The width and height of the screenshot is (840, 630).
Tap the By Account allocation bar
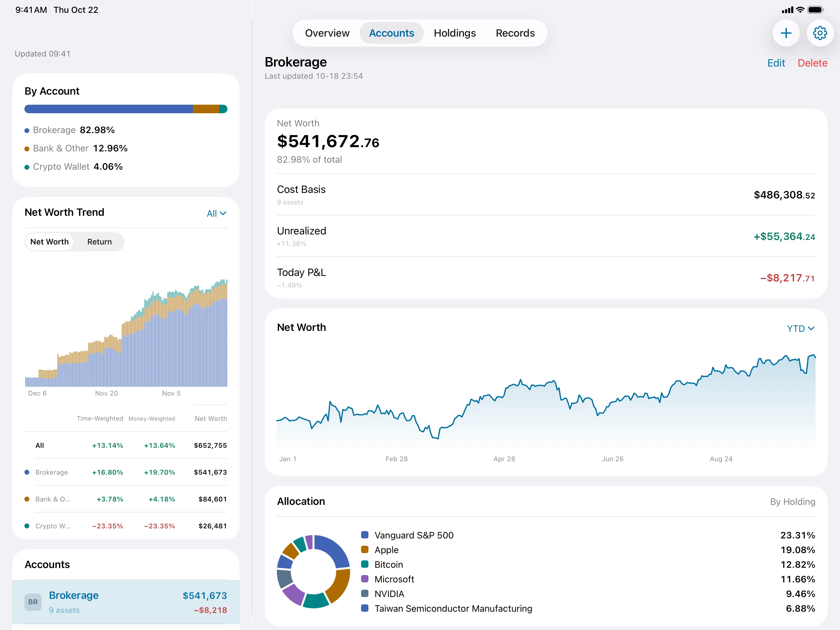point(126,109)
